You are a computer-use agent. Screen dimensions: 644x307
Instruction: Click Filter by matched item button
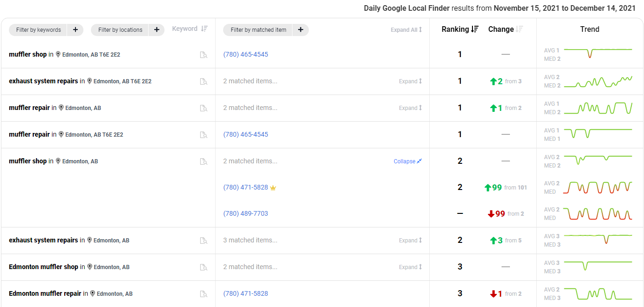pyautogui.click(x=258, y=30)
